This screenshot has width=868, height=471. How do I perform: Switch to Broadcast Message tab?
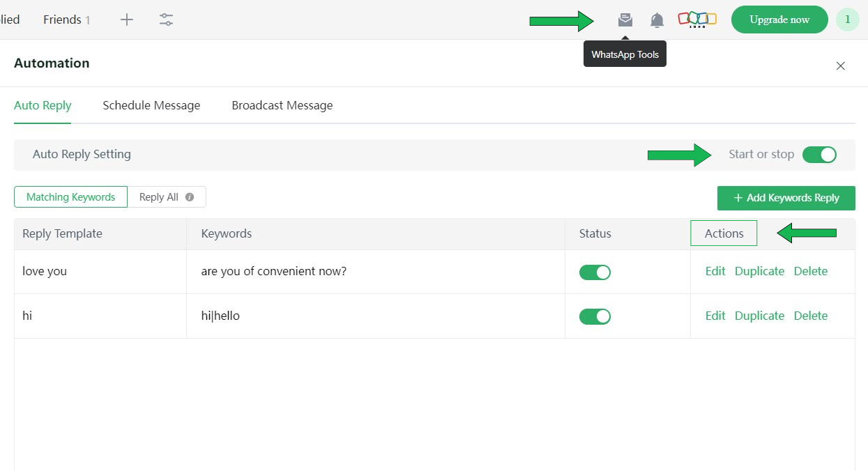click(282, 106)
